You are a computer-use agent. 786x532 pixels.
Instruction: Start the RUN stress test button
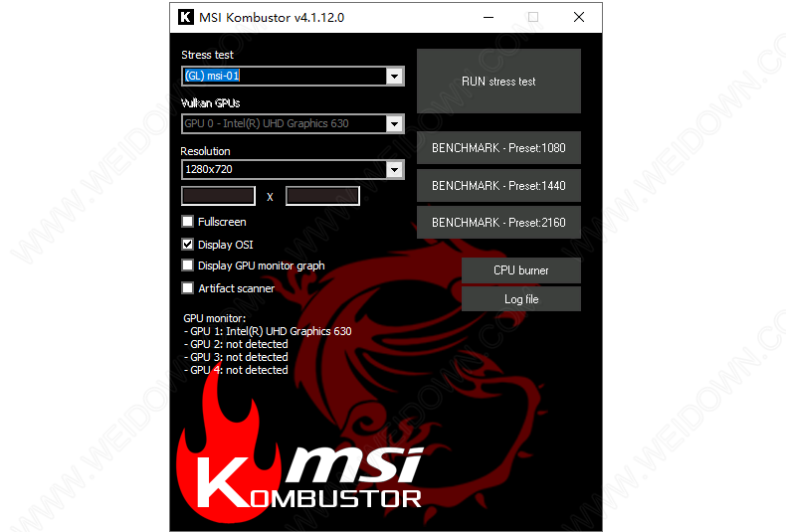click(x=498, y=82)
